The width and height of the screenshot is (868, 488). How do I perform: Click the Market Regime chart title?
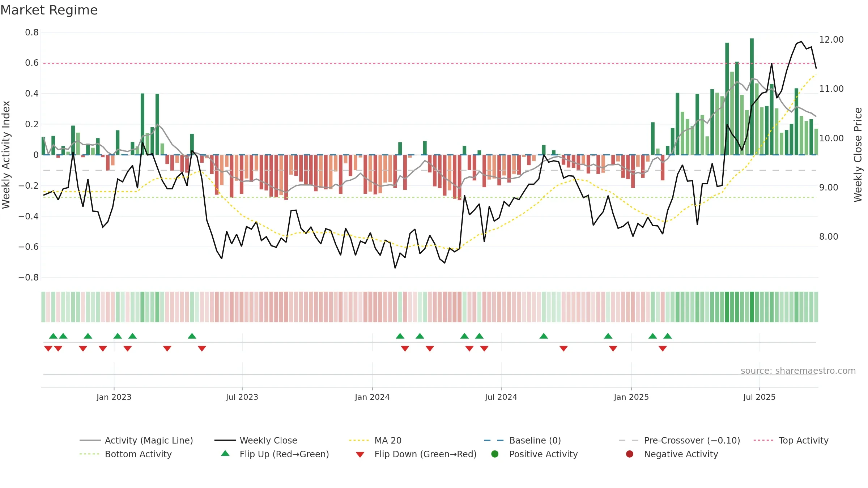pyautogui.click(x=49, y=10)
